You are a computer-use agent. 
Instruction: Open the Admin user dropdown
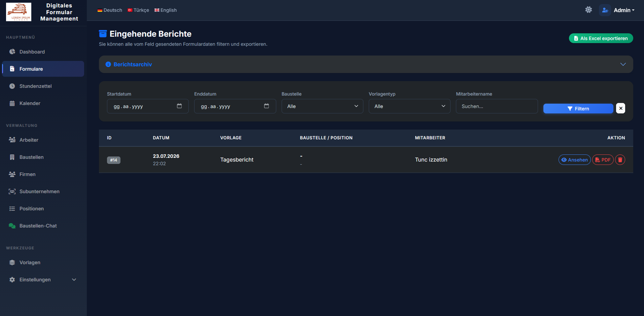pos(624,10)
